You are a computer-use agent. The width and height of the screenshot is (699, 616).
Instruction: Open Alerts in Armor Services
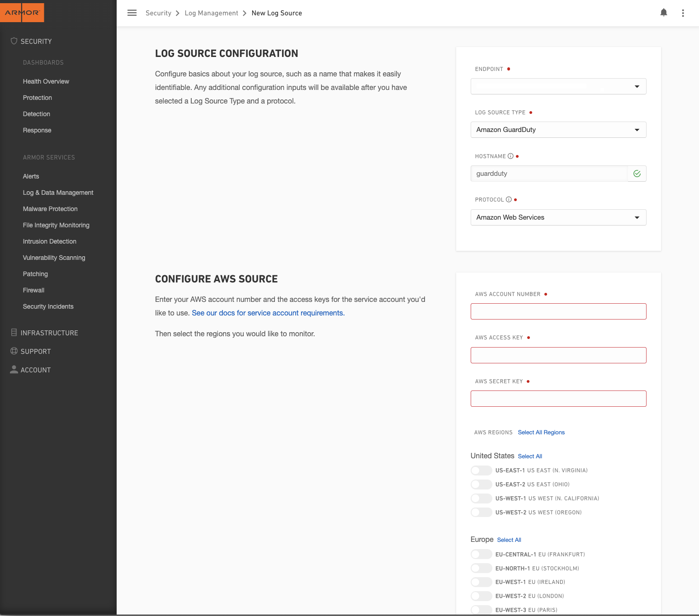(31, 176)
